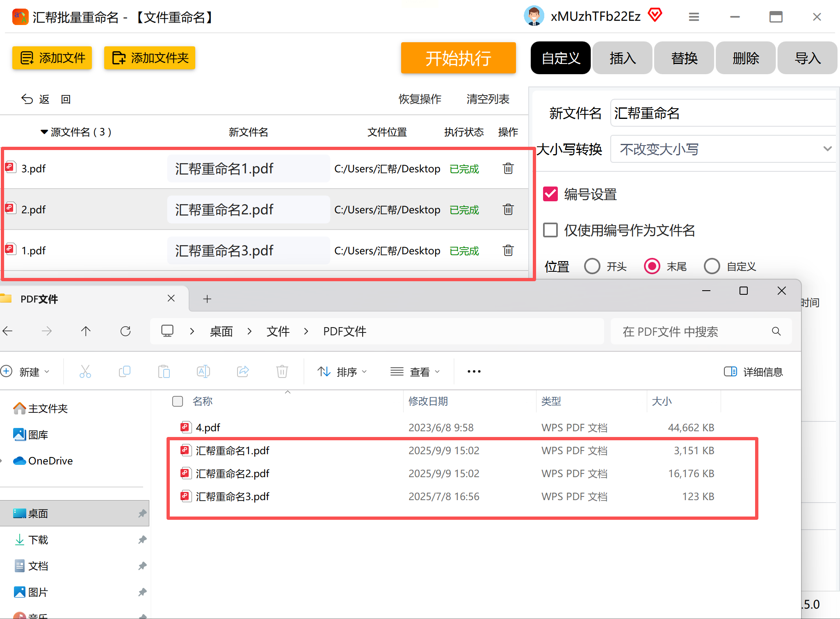This screenshot has width=840, height=619.
Task: Click trash icon for 1.pdf row
Action: 508,250
